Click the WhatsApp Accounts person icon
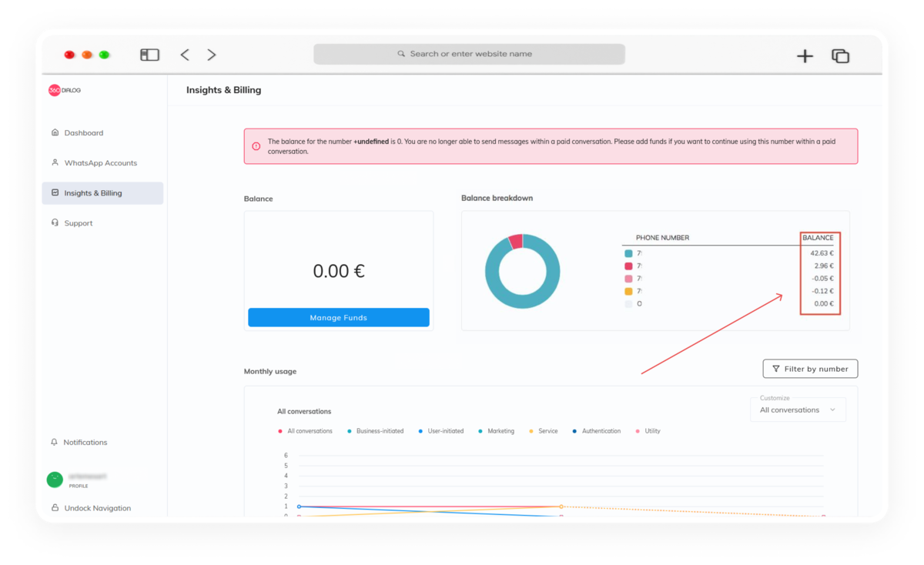The height and width of the screenshot is (565, 924). [55, 162]
